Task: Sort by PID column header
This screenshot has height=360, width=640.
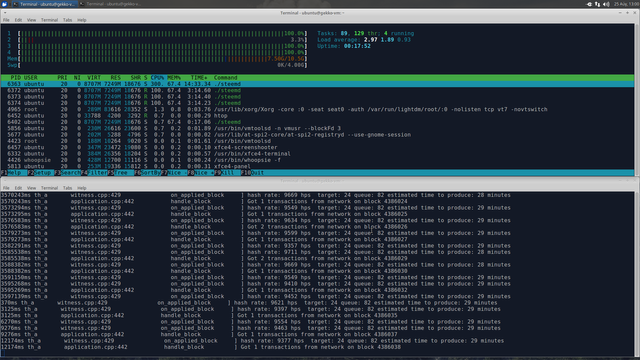Action: click(x=16, y=78)
